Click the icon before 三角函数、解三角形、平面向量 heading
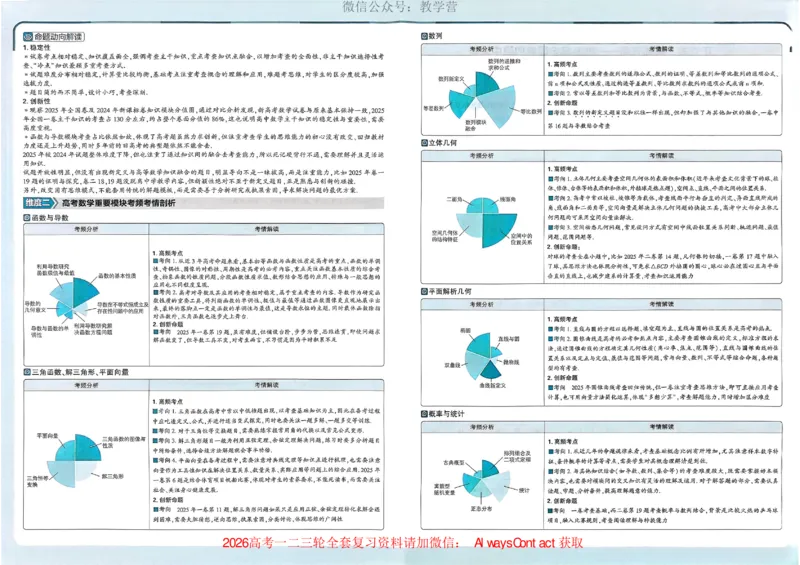Viewport: 800px width, 565px height. [27, 372]
